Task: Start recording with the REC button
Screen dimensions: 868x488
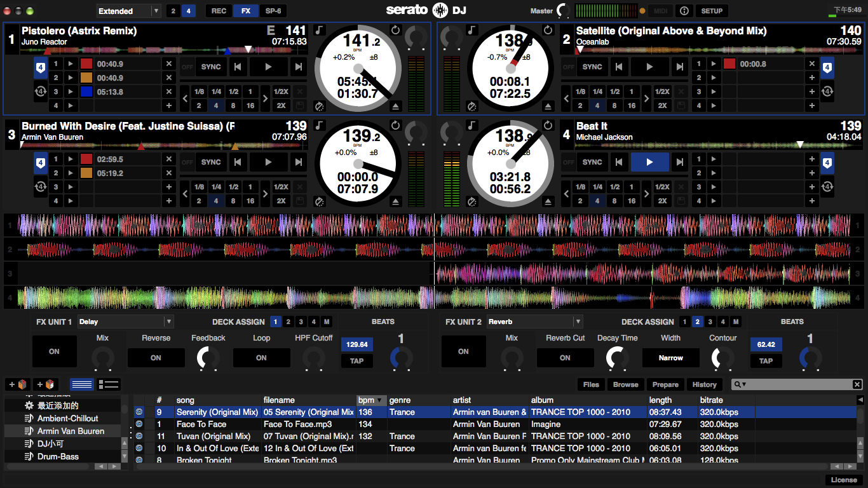Action: coord(219,11)
